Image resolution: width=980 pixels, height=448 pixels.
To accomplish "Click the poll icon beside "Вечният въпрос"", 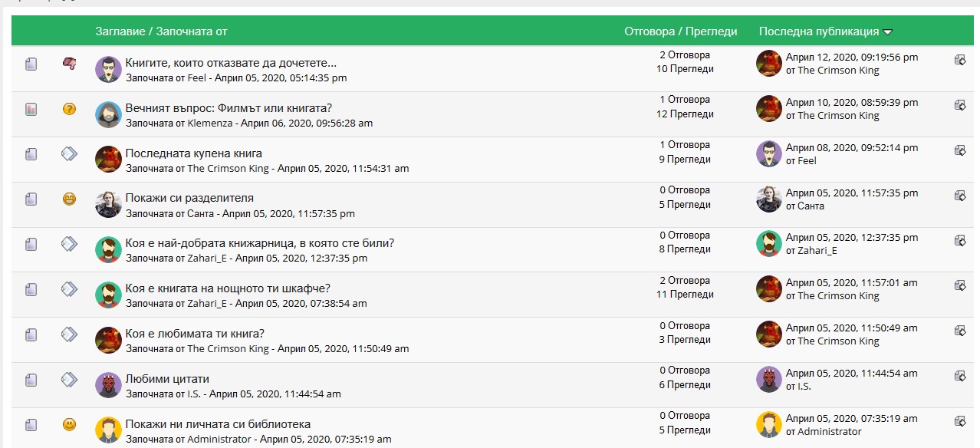I will tap(31, 110).
